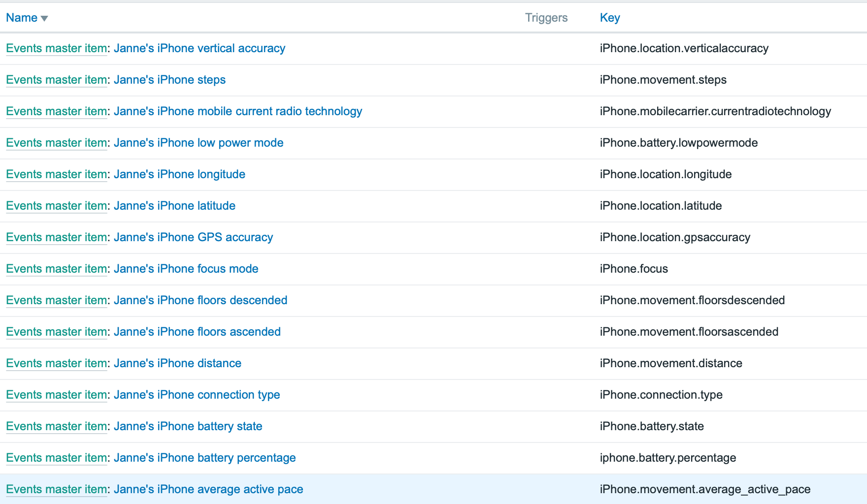Open Janne's iPhone connection type item
The image size is (867, 504).
[197, 395]
